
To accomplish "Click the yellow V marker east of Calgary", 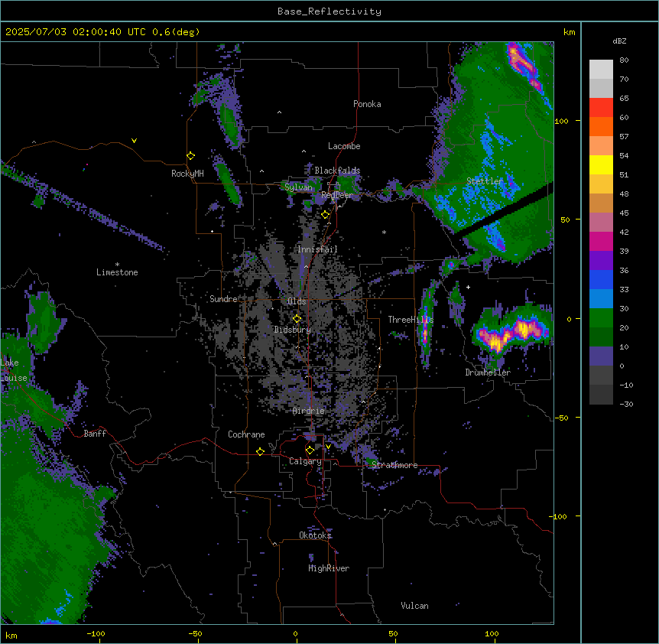I will pos(328,447).
